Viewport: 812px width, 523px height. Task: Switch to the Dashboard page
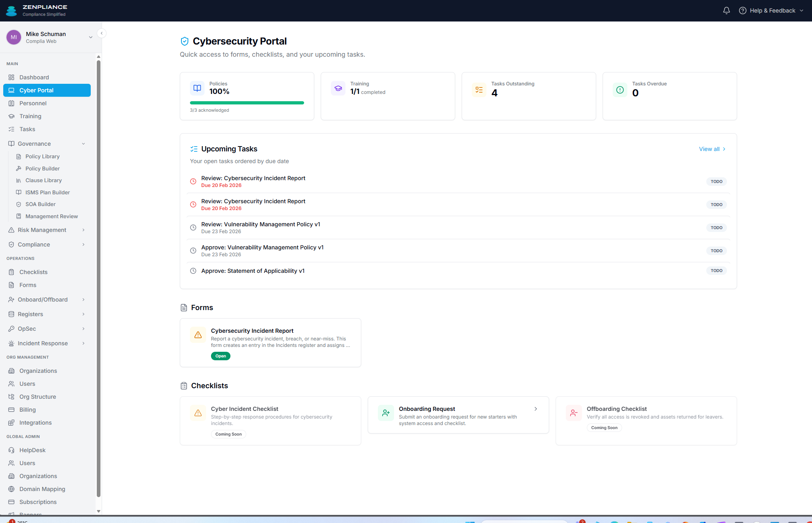(x=34, y=77)
